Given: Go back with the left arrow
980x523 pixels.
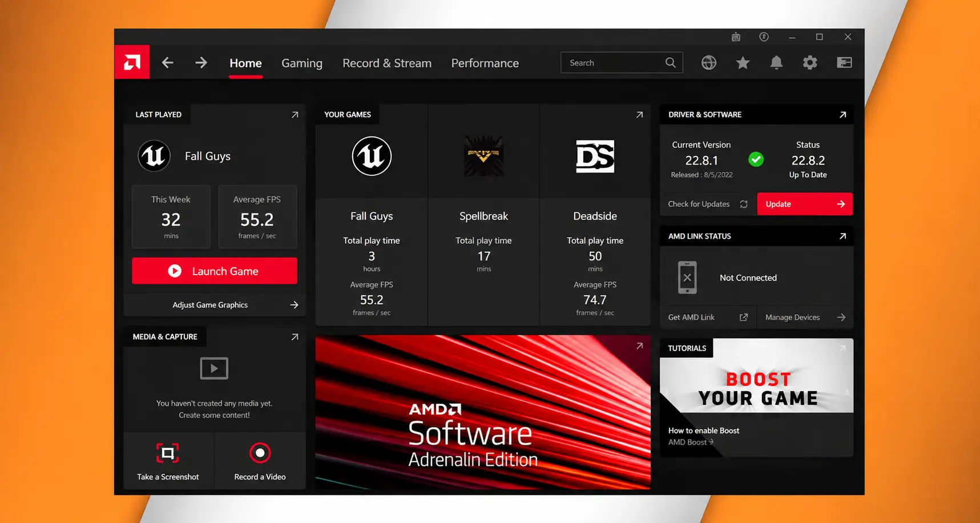Looking at the screenshot, I should point(167,63).
